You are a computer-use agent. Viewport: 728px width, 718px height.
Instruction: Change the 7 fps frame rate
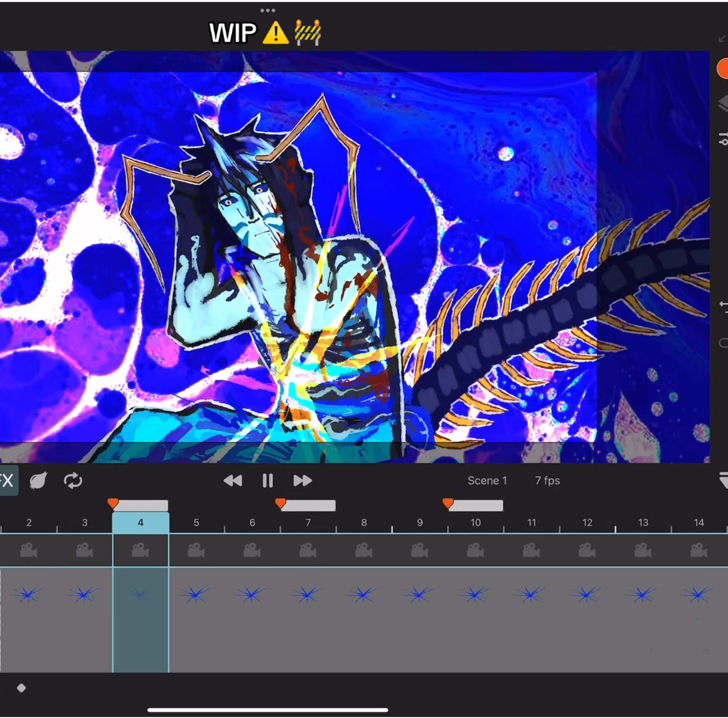(547, 481)
